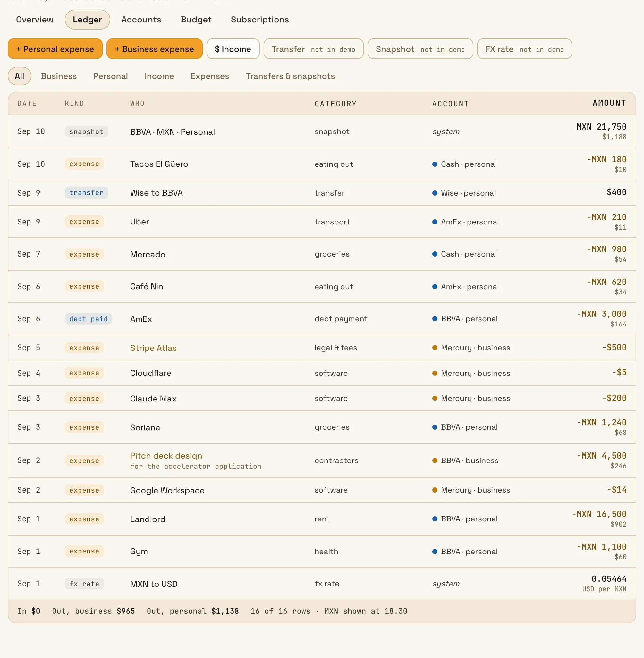Select the Ledger tab

coord(87,20)
